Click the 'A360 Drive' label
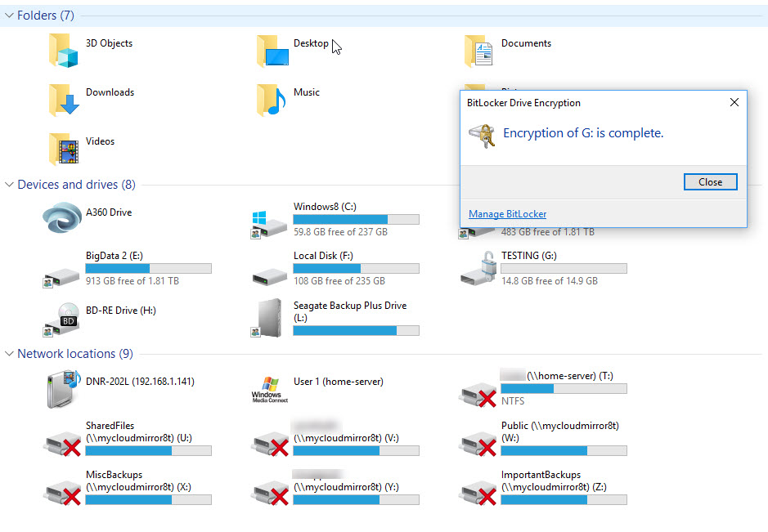This screenshot has height=532, width=768. pyautogui.click(x=109, y=212)
